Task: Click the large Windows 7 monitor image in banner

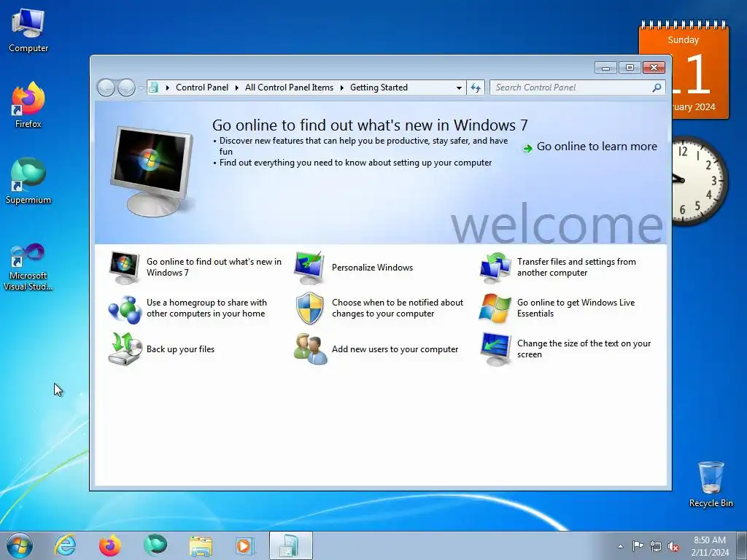Action: [x=152, y=171]
